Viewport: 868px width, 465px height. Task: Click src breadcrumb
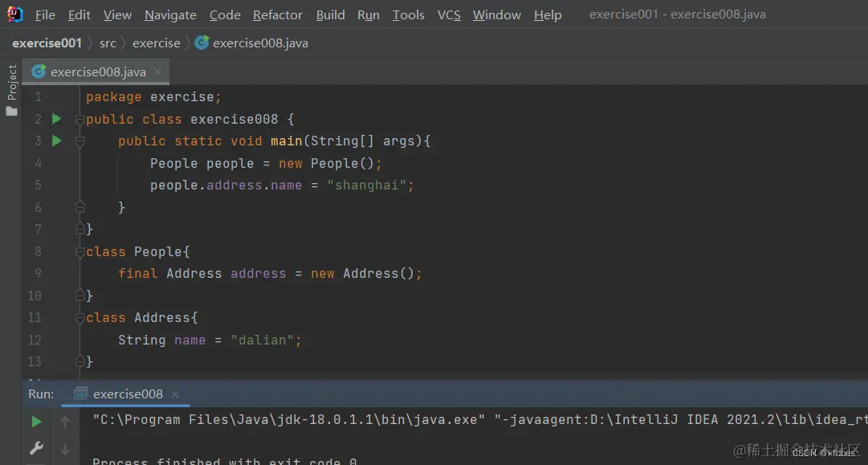108,43
